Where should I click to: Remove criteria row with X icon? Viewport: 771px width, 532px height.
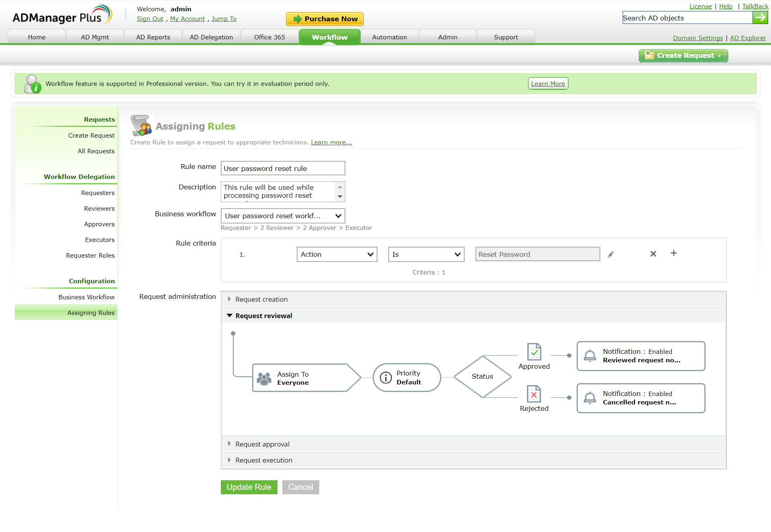coord(653,254)
